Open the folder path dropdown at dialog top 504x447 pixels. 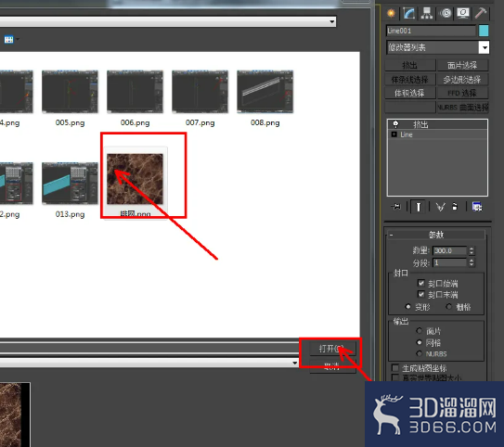(331, 22)
